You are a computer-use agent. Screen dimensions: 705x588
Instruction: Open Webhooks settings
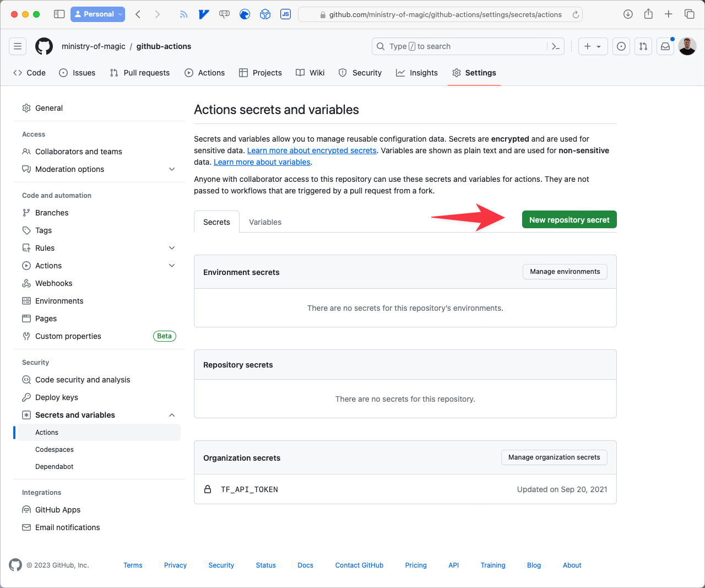pyautogui.click(x=99, y=283)
